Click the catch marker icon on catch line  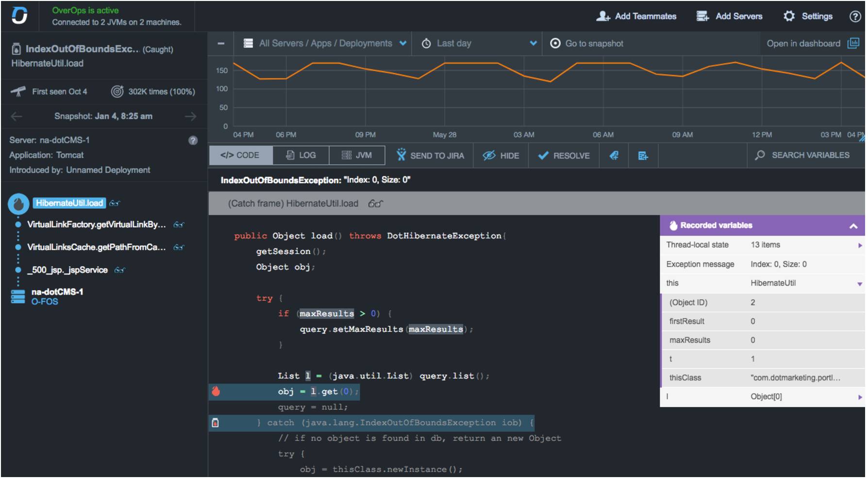pyautogui.click(x=215, y=423)
